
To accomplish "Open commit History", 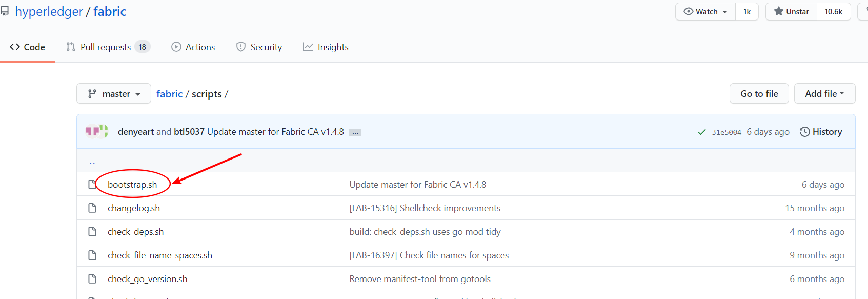I will tap(821, 132).
